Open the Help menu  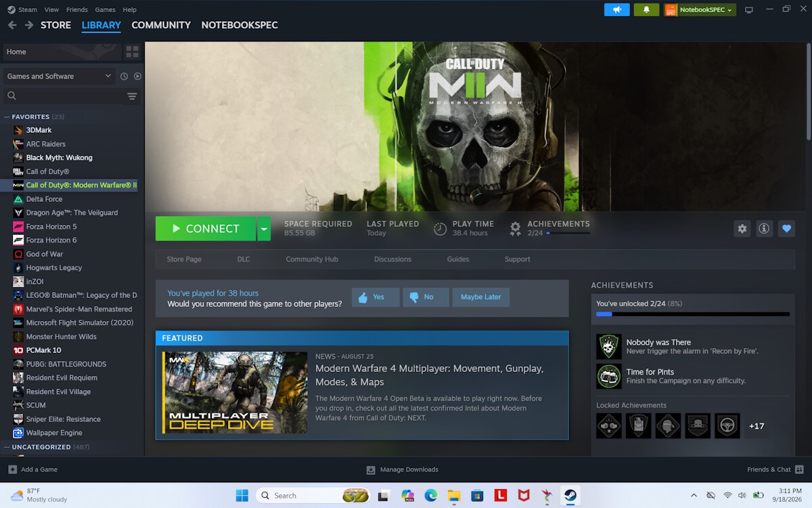tap(129, 9)
